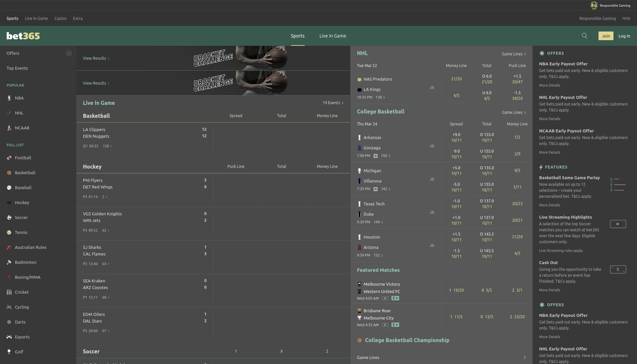
Task: Click the Log In button
Action: (624, 36)
